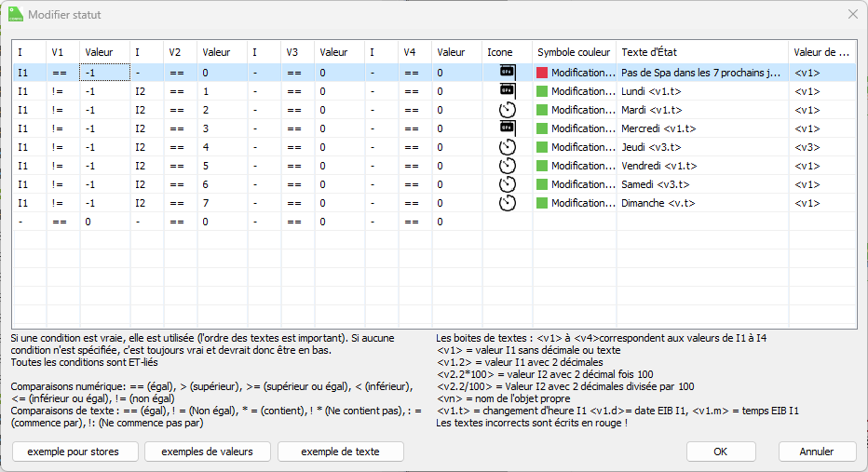Click V2 value '3' in the Mercredi row
This screenshot has width=868, height=472.
coord(206,128)
